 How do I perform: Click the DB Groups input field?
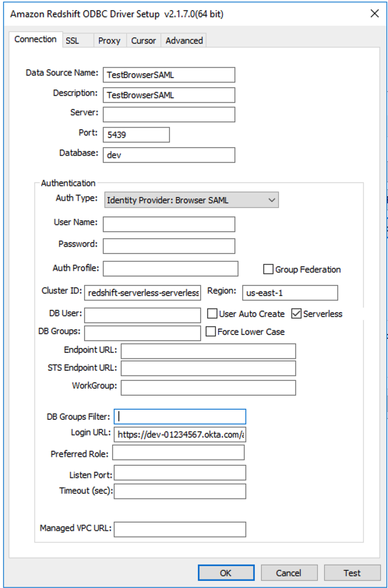pos(143,333)
